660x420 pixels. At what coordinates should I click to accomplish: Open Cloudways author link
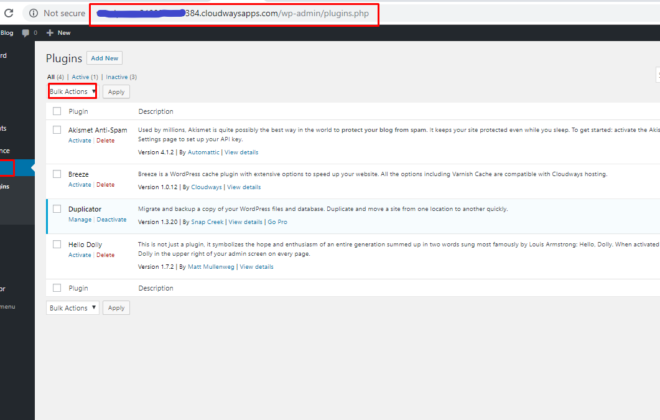(x=206, y=187)
